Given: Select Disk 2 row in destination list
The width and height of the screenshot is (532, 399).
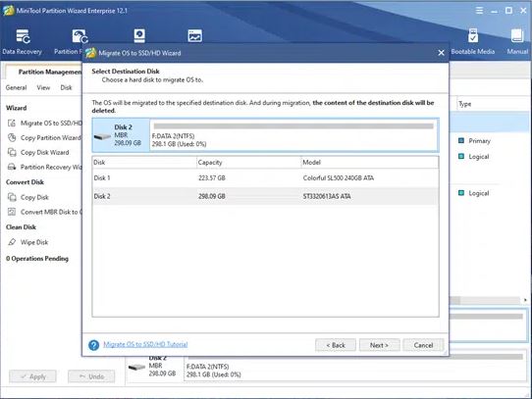Looking at the screenshot, I should pos(265,196).
